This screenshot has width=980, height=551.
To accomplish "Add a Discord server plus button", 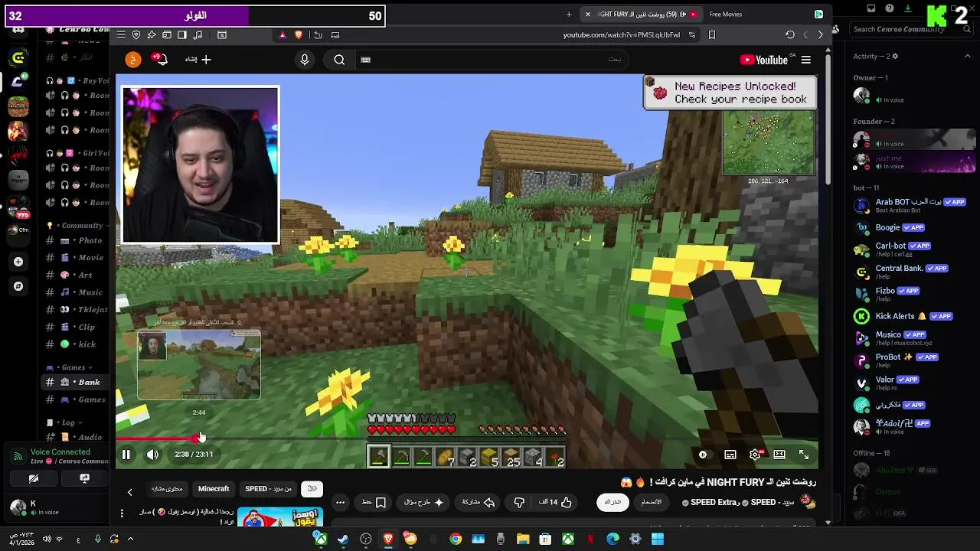I will click(x=18, y=262).
